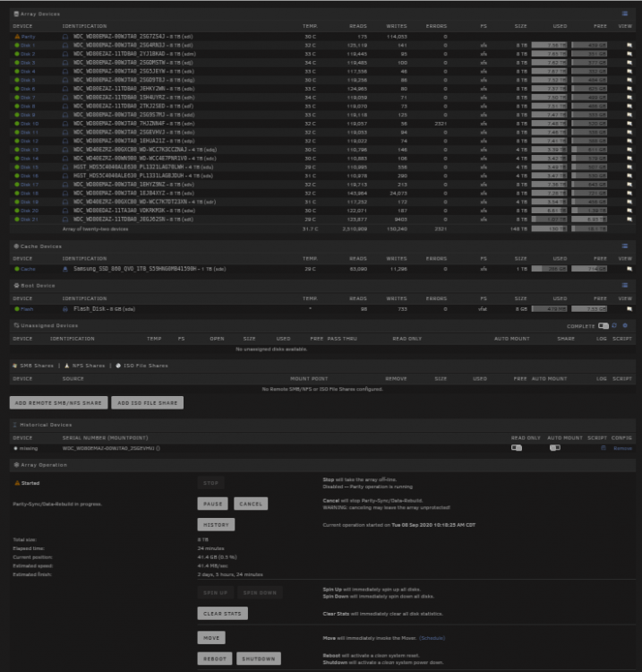Toggle the Cache Devices reads/writes display icon
Viewport: 642px width, 672px height.
pos(625,246)
